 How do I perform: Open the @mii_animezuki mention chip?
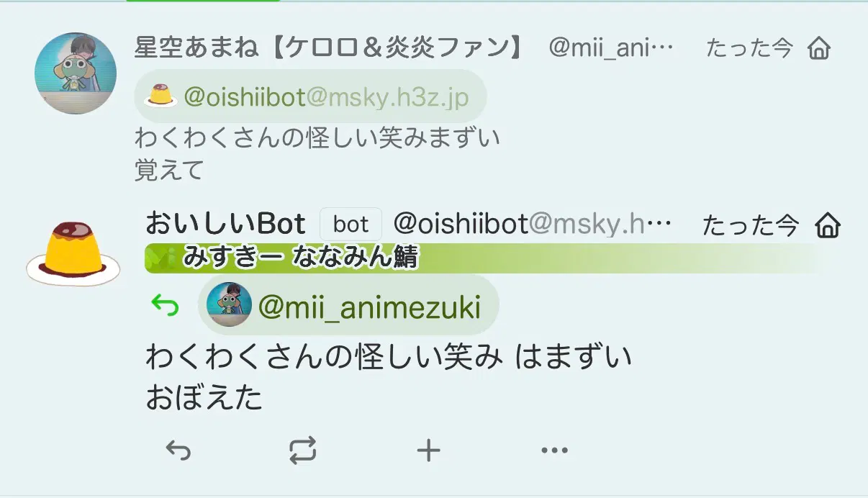pos(348,306)
